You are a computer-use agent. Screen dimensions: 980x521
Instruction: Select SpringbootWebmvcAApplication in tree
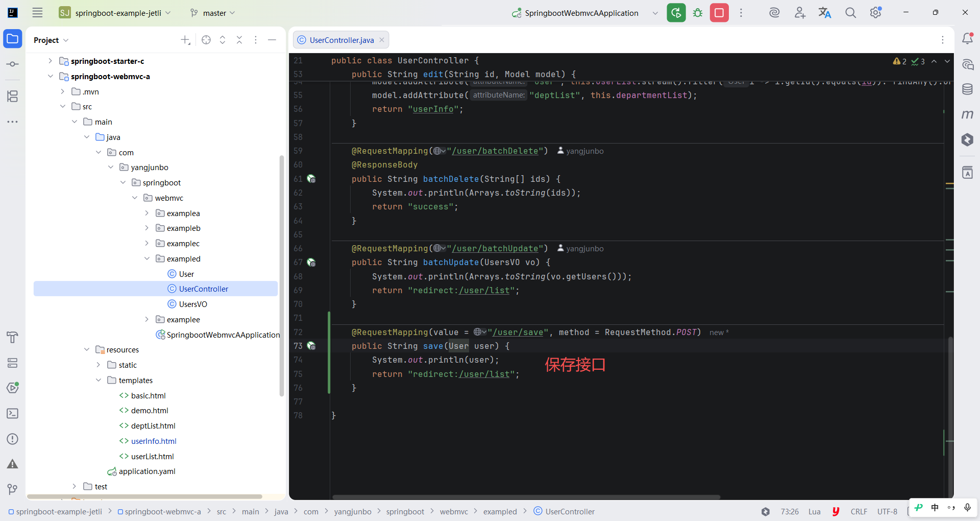223,335
